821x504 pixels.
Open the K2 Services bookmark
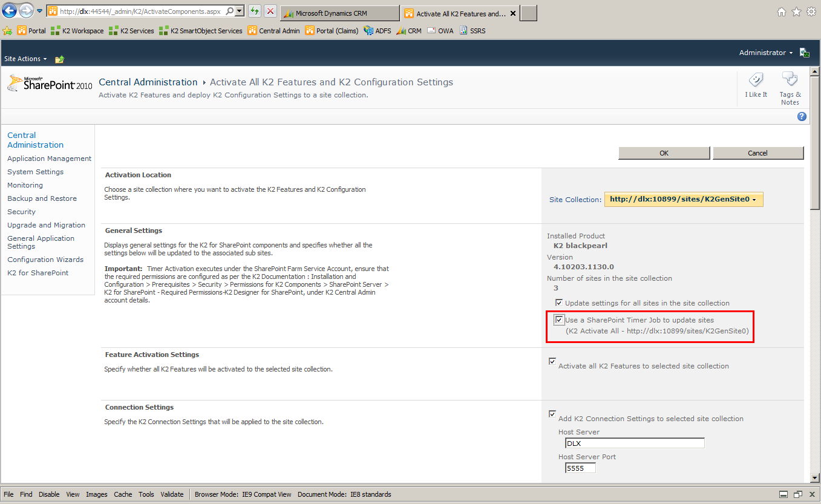[x=131, y=31]
